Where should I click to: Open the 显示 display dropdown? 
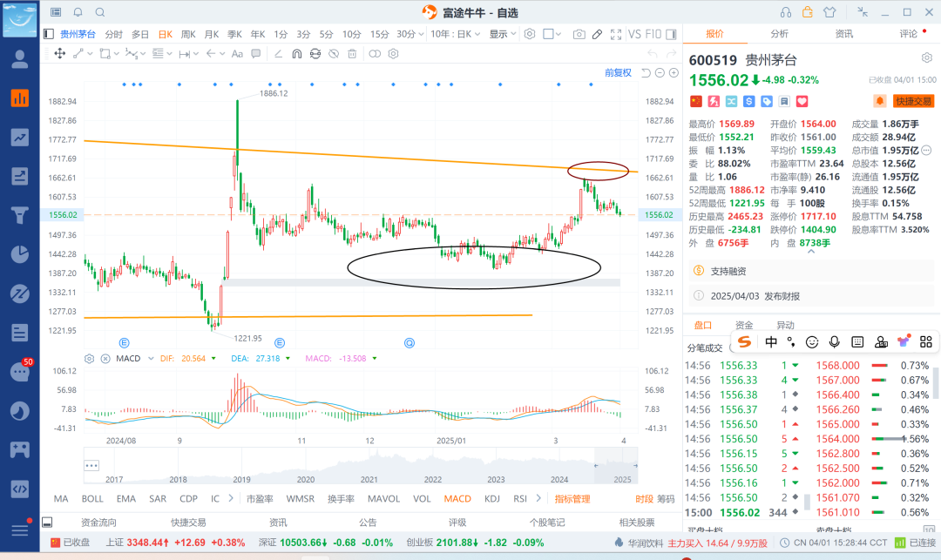(503, 34)
